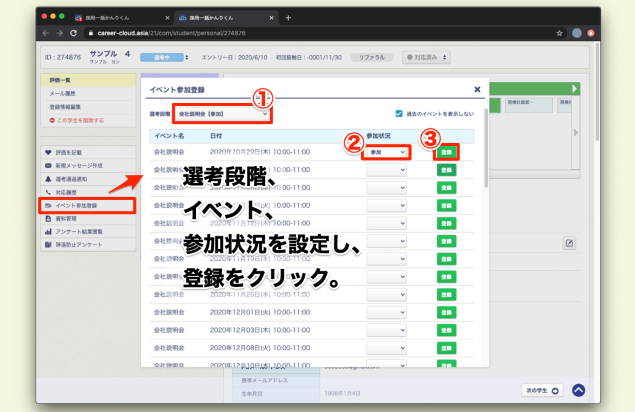The image size is (635, 412).
Task: Click the scroll-to-top arrow circle icon
Action: [x=579, y=391]
